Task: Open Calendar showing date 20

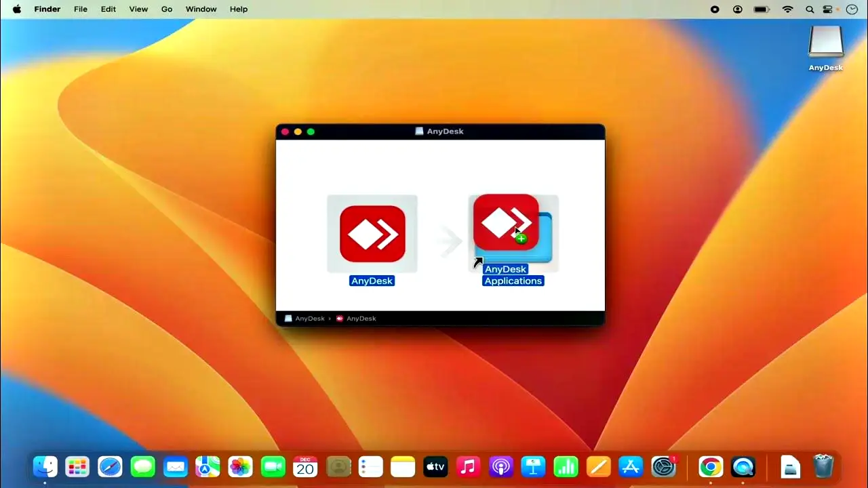Action: pyautogui.click(x=305, y=466)
